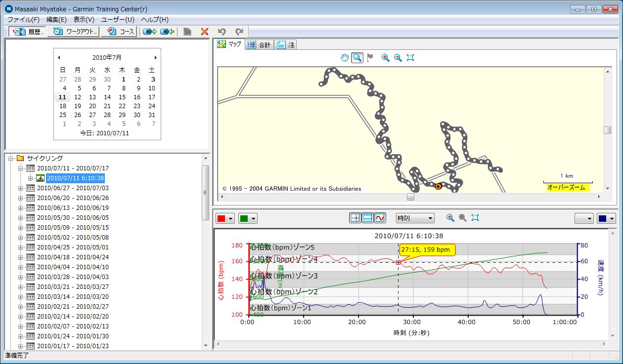Image resolution: width=623 pixels, height=364 pixels.
Task: Fit the whole route in the map
Action: 410,58
